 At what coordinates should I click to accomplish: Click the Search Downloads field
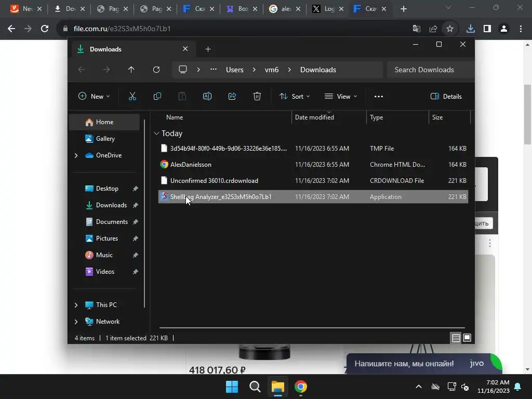[430, 70]
